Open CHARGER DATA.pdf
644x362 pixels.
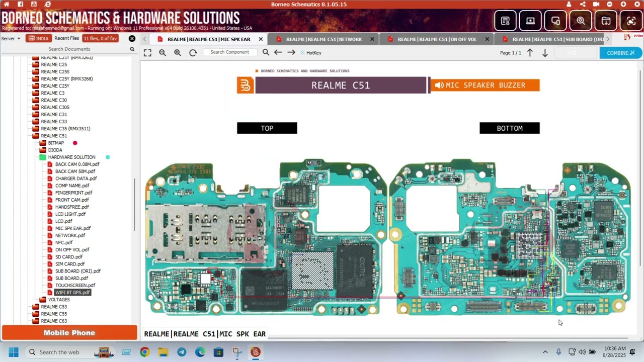(76, 178)
